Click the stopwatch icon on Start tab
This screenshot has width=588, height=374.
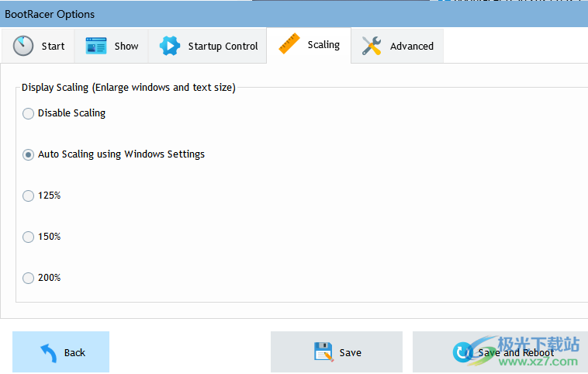click(x=23, y=46)
